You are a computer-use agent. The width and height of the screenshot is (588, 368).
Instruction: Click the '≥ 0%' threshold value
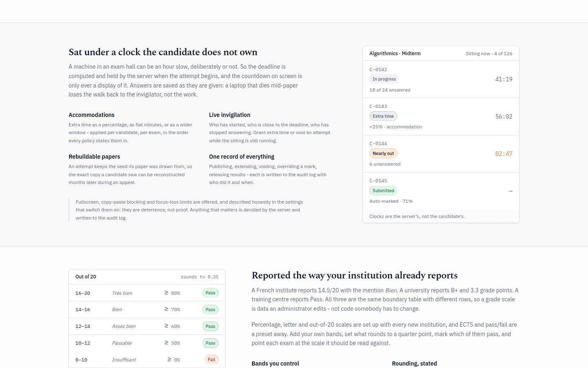[174, 359]
